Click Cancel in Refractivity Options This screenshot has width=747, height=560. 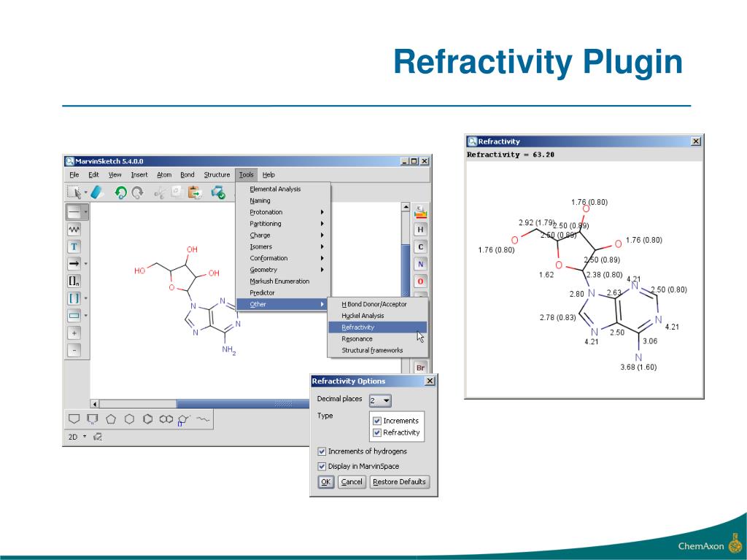[x=352, y=482]
